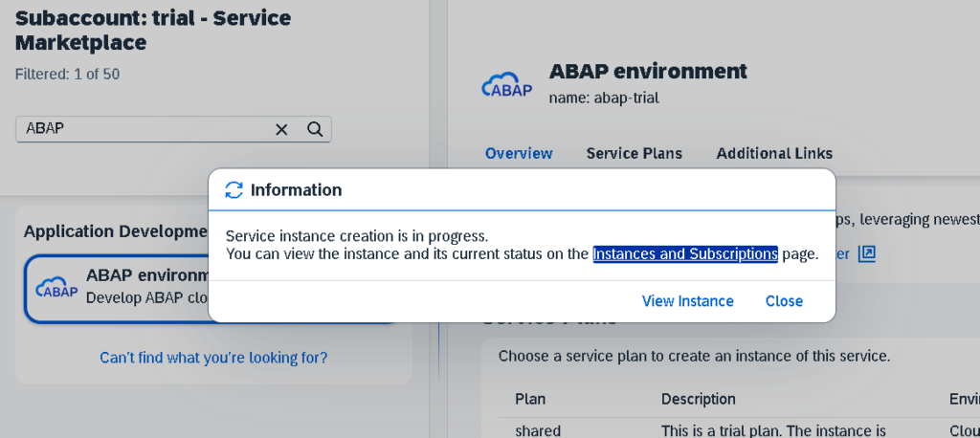Click the Plan column header

coord(530,399)
